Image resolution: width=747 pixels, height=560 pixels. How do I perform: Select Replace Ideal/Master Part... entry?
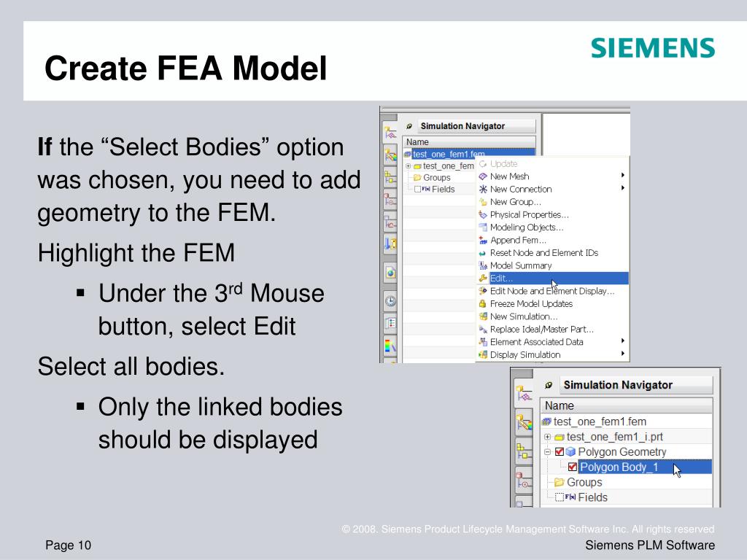point(553,329)
